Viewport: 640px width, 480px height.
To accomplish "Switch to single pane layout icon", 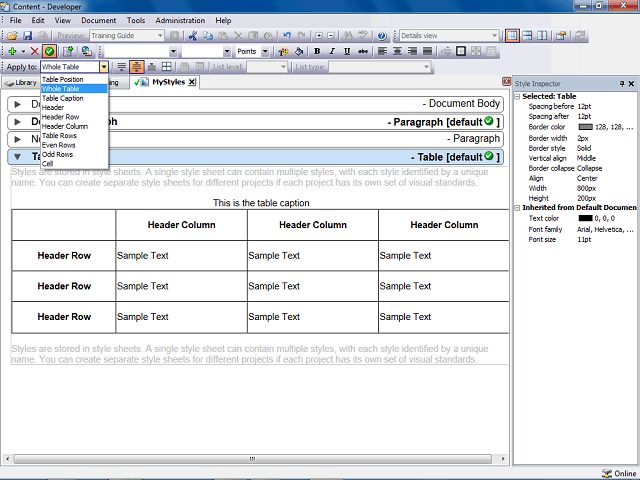I will (512, 36).
